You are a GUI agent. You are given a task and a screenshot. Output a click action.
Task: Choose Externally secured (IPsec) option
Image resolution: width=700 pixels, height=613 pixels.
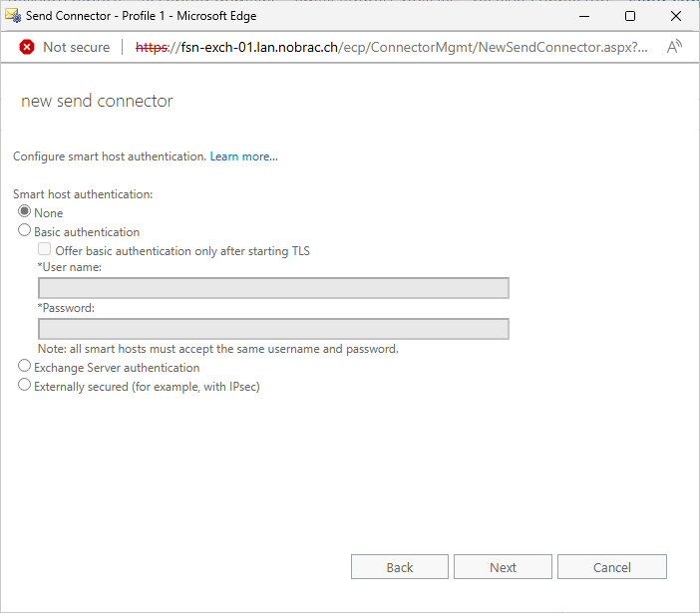click(x=24, y=385)
